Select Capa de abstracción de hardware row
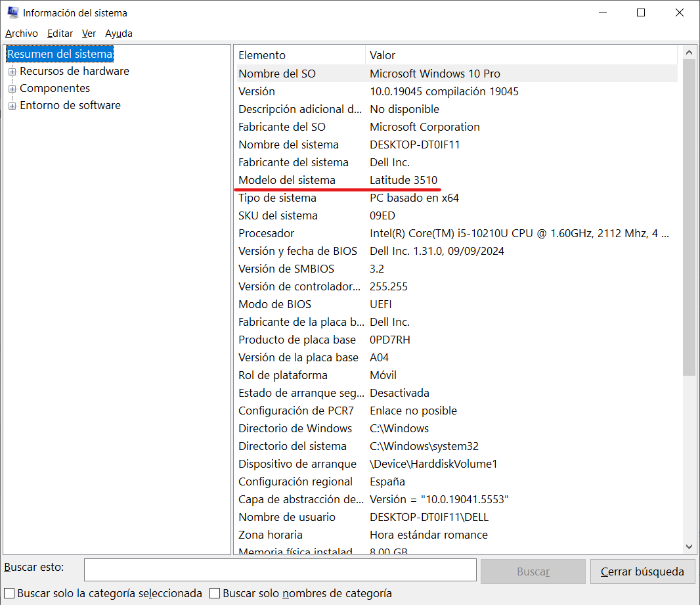The height and width of the screenshot is (605, 700). coord(456,500)
